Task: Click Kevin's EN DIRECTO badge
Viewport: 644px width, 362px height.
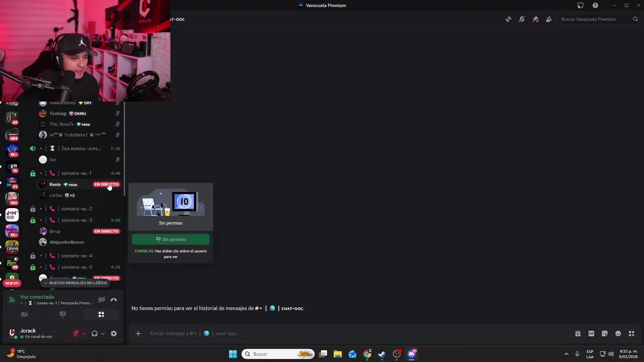Action: click(x=106, y=185)
